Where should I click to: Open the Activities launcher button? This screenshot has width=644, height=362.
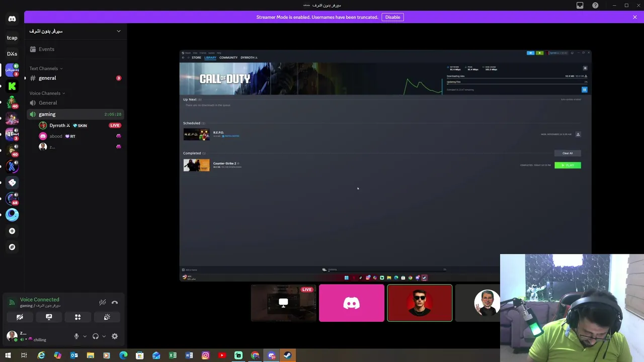pos(78,317)
